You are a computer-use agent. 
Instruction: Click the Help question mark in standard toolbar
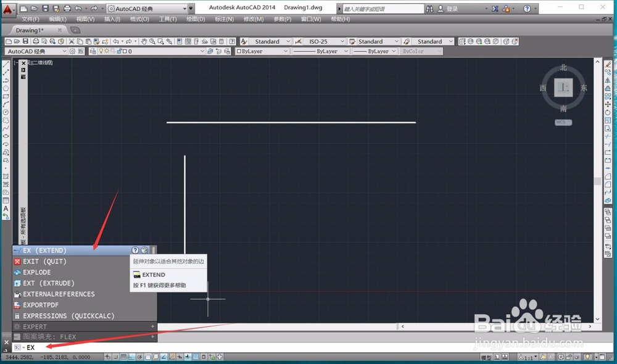pos(232,41)
